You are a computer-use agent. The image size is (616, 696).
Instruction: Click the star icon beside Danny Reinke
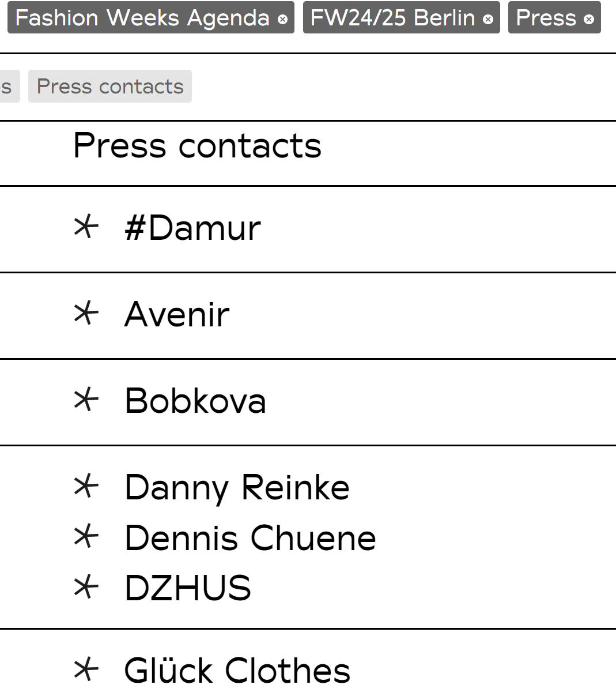tap(86, 487)
